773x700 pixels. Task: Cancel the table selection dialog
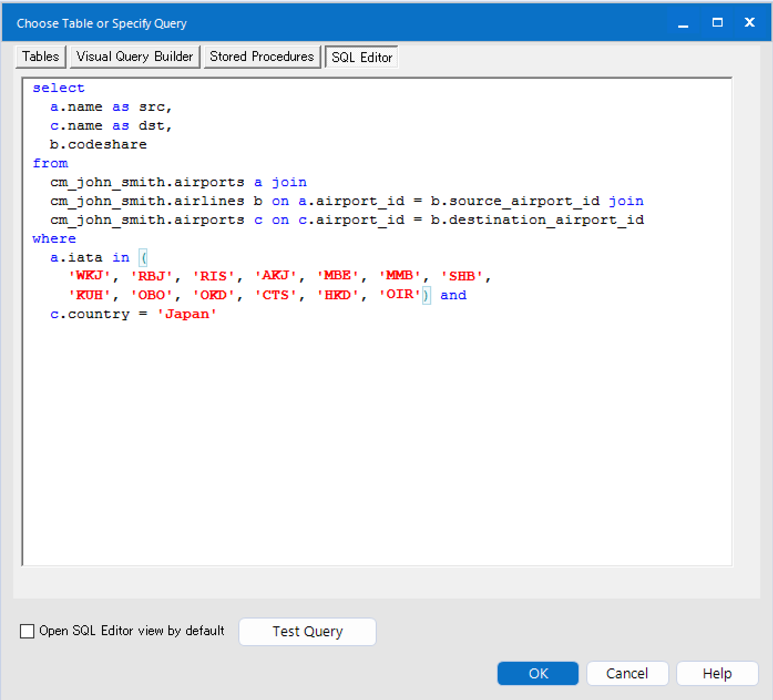click(x=627, y=673)
